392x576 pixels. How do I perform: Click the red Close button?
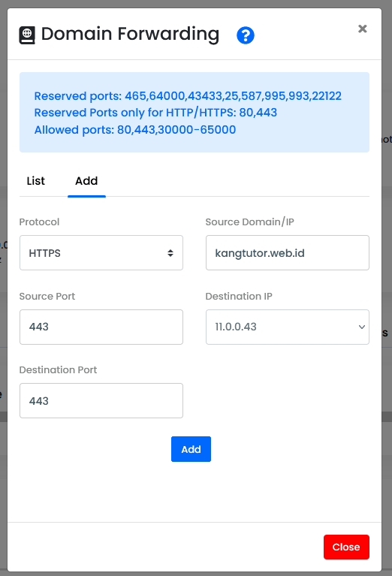pos(346,547)
